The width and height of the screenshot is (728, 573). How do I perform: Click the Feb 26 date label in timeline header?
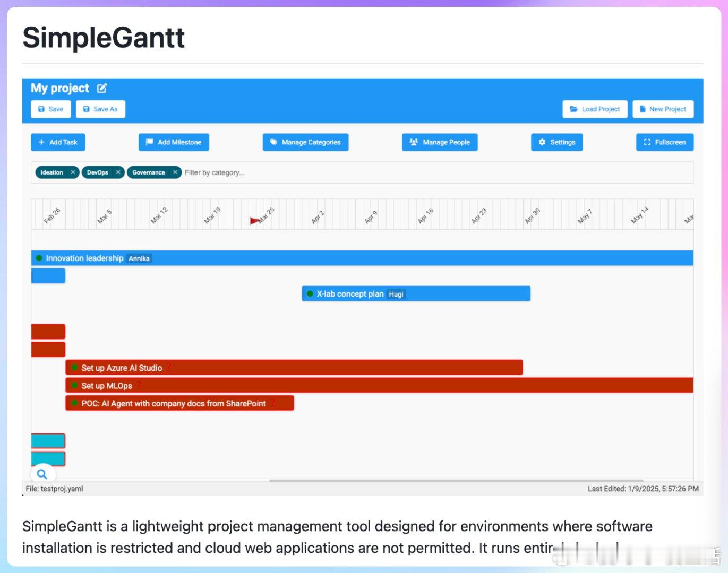52,216
